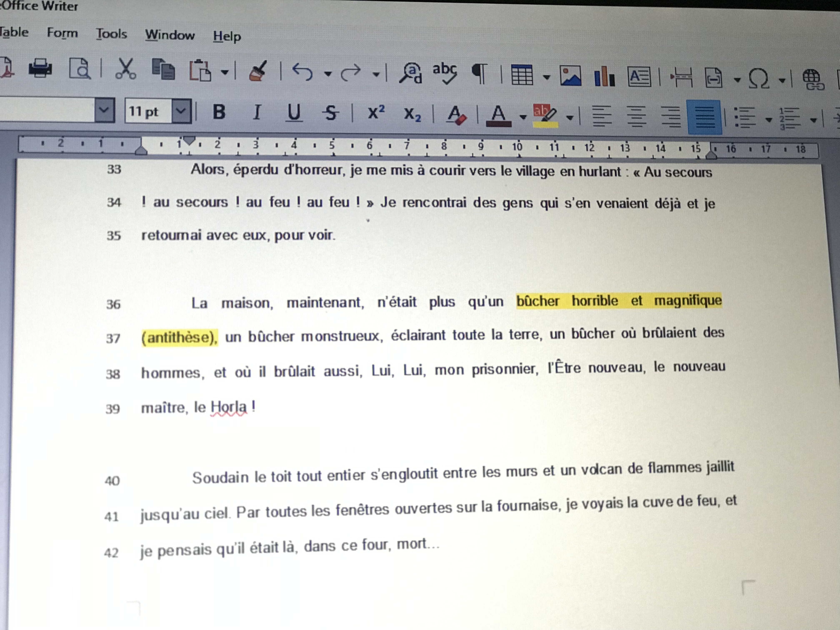The width and height of the screenshot is (840, 630).
Task: Toggle formatting marks pilcrow button
Action: click(x=479, y=74)
